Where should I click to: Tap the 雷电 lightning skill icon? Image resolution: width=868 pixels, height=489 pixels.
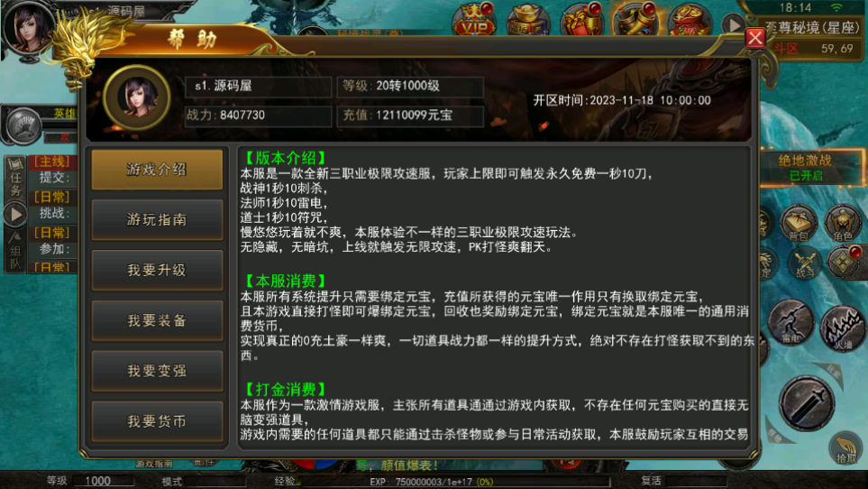(790, 322)
